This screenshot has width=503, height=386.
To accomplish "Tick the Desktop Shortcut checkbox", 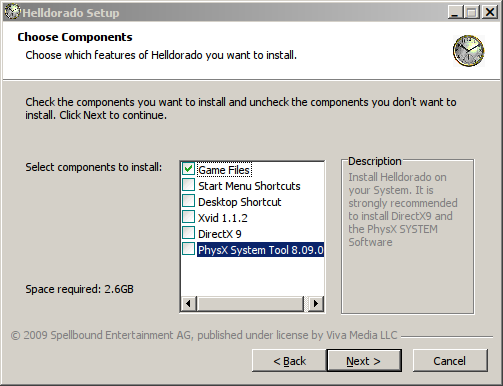I will 188,201.
